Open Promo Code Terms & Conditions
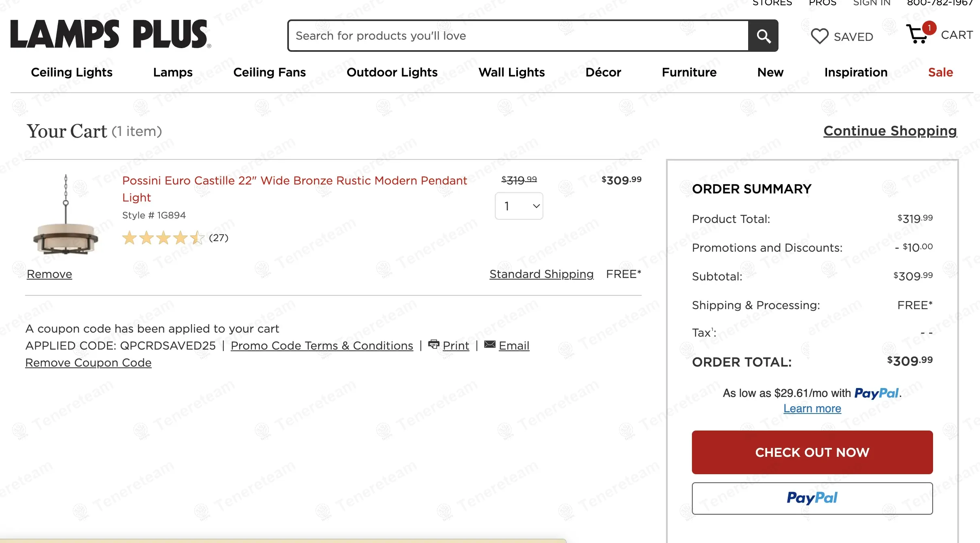 322,346
